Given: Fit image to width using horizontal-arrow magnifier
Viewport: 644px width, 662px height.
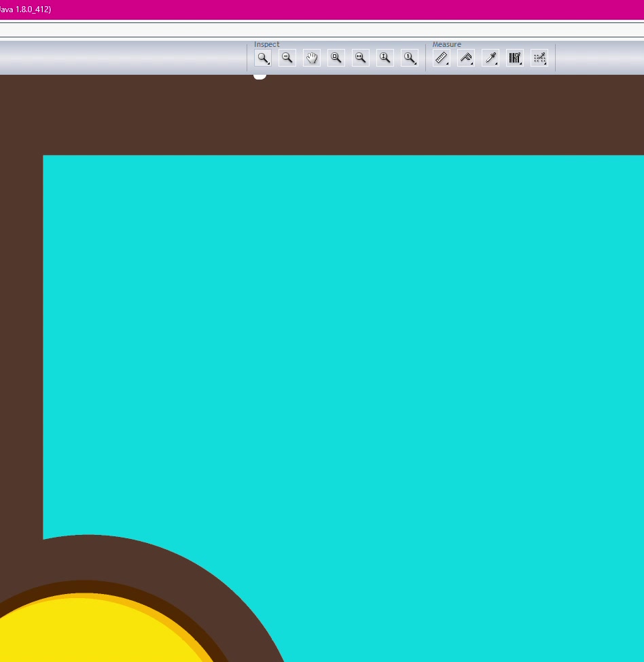Looking at the screenshot, I should [x=360, y=58].
